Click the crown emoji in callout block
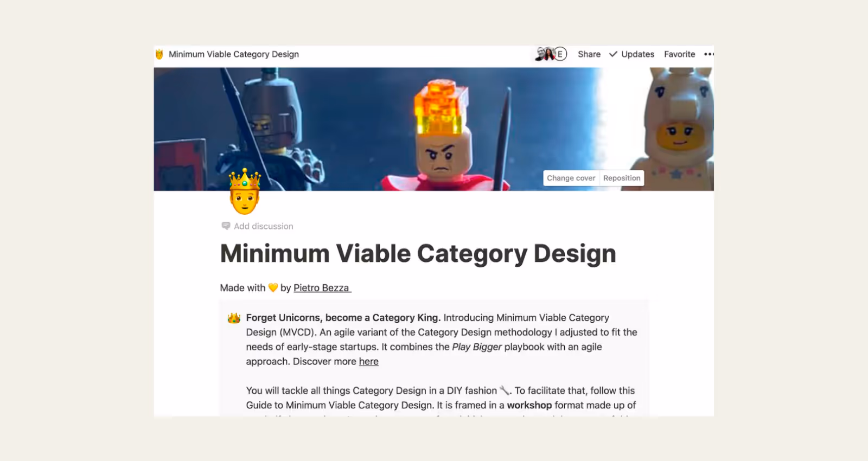868x461 pixels. tap(234, 318)
